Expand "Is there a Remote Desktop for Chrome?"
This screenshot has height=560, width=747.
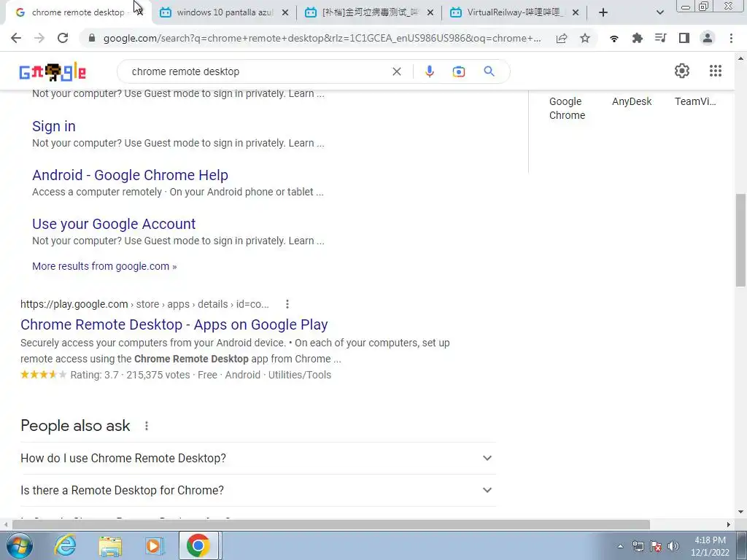click(258, 490)
